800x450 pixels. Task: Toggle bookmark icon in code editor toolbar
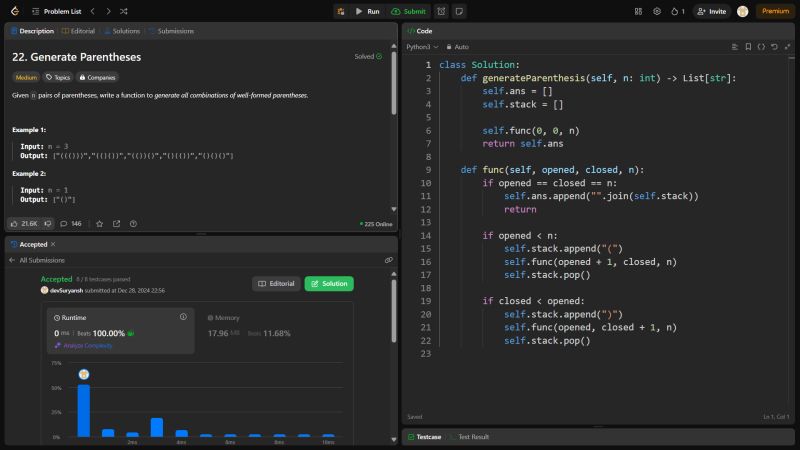pyautogui.click(x=747, y=47)
